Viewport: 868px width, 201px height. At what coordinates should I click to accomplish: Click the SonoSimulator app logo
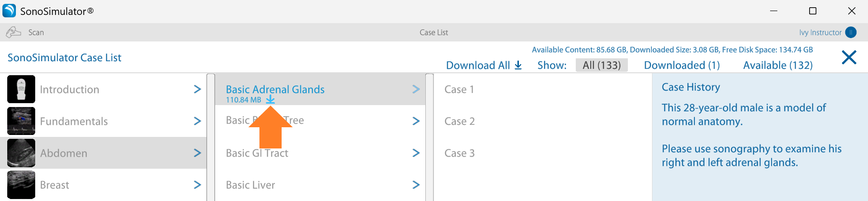pos(9,11)
